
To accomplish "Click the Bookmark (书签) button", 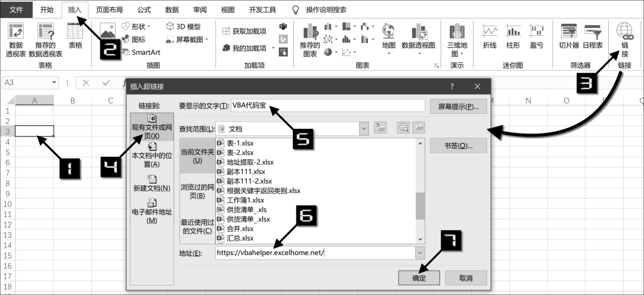I will (459, 145).
